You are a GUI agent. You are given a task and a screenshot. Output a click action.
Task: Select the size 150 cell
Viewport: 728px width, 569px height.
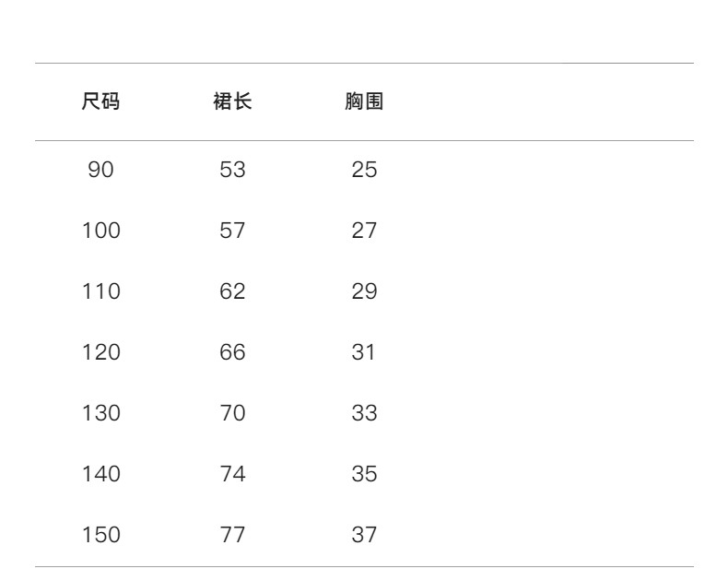(101, 535)
